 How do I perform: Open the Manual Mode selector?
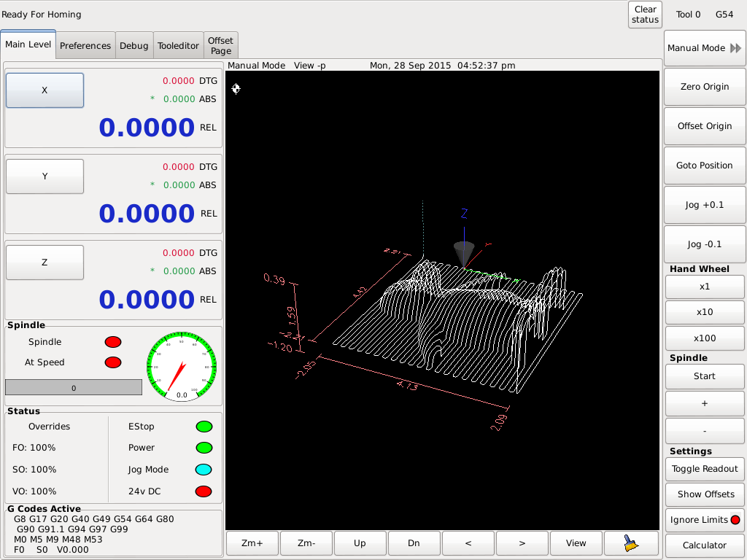click(x=705, y=48)
